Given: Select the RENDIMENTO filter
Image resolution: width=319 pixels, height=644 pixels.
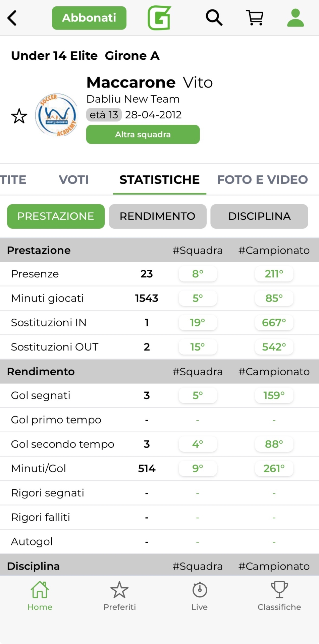Looking at the screenshot, I should (158, 216).
